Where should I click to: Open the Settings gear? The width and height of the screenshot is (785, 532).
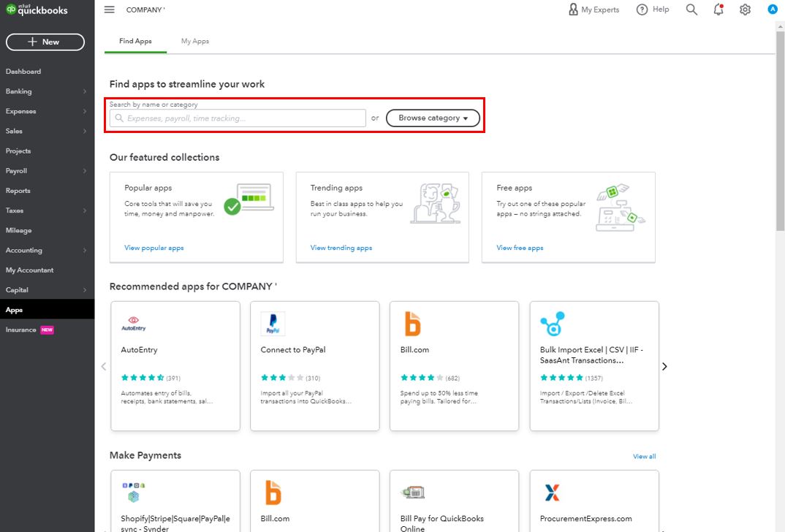(745, 9)
